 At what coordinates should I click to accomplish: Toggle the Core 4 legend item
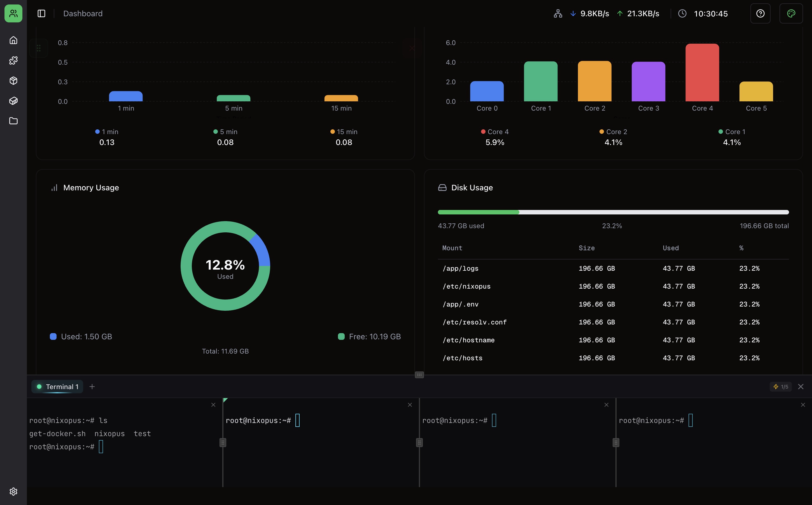click(495, 132)
